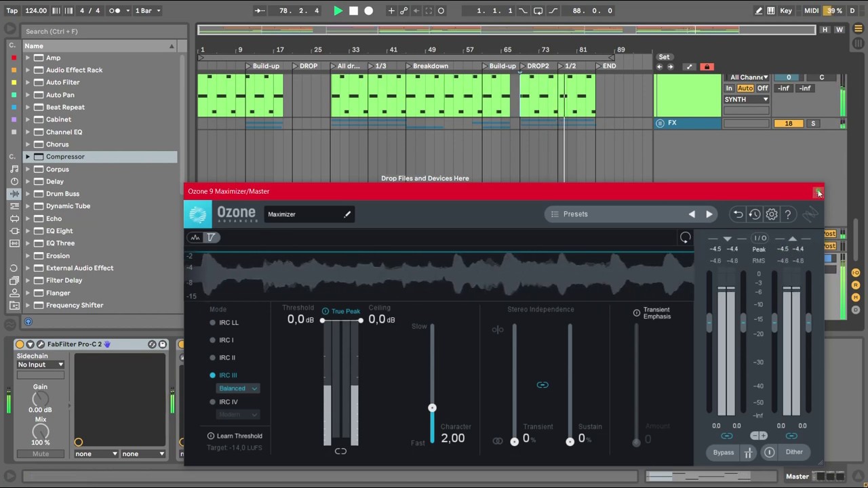Expand the EQ Eight browser entry
Screen dimensions: 868x488
28,231
